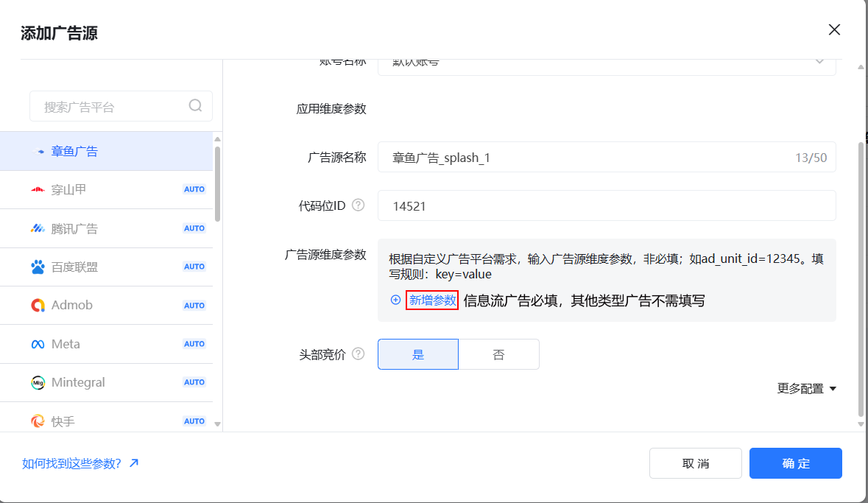868x503 pixels.
Task: Click the search magnifier in platform search box
Action: (x=194, y=106)
